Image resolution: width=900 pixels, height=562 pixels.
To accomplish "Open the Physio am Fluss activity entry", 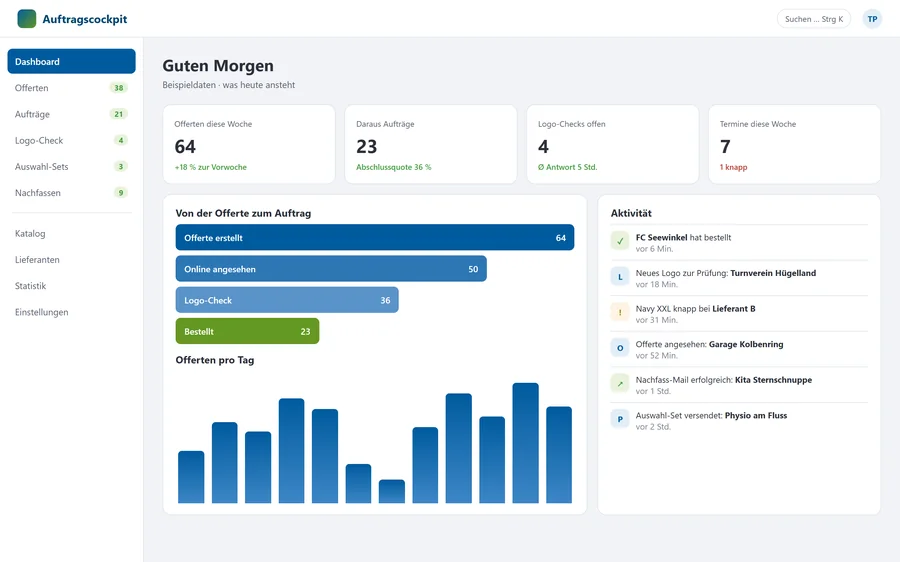I will coord(739,420).
